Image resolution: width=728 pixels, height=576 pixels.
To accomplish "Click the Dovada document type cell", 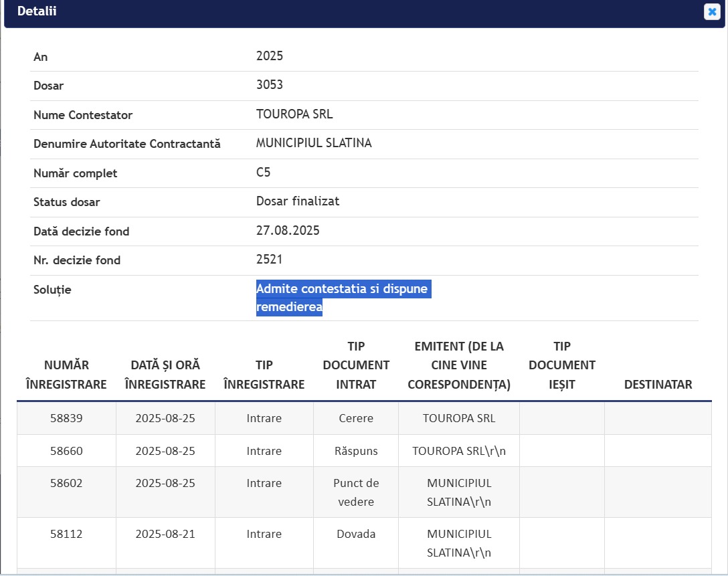I will point(356,534).
